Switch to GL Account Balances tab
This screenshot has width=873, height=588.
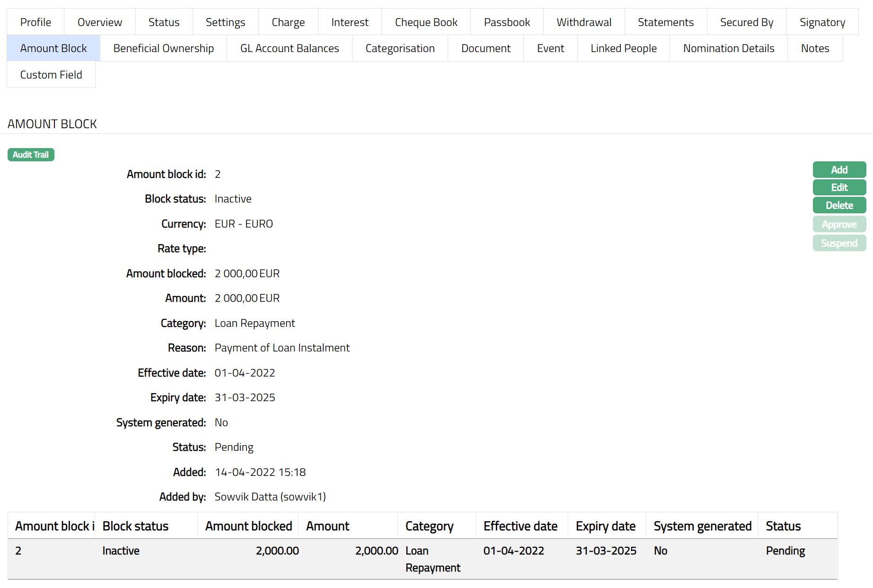click(290, 48)
